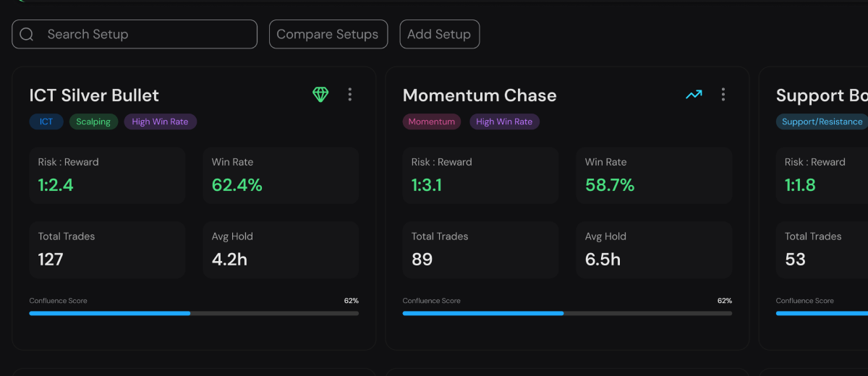868x376 pixels.
Task: Click High Win Rate tag on ICT Silver Bullet
Action: point(160,121)
